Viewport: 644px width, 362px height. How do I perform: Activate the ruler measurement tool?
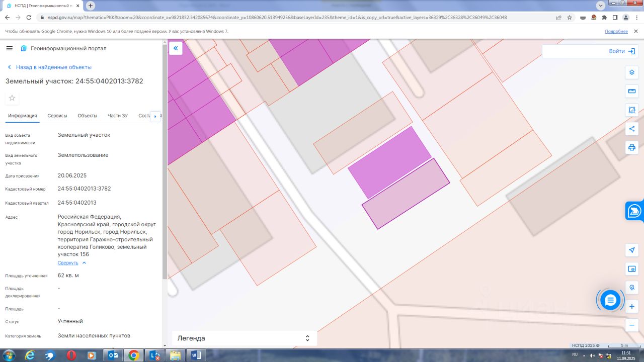click(x=632, y=91)
